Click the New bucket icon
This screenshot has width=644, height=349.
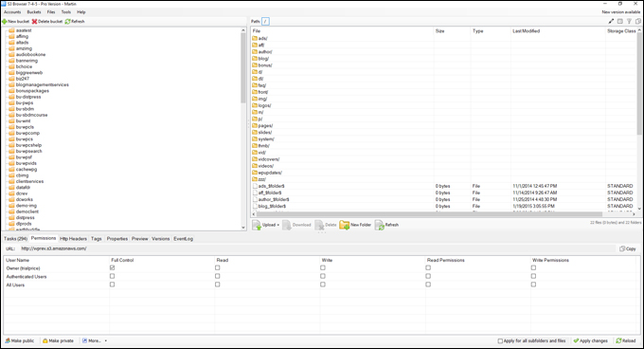coord(5,22)
